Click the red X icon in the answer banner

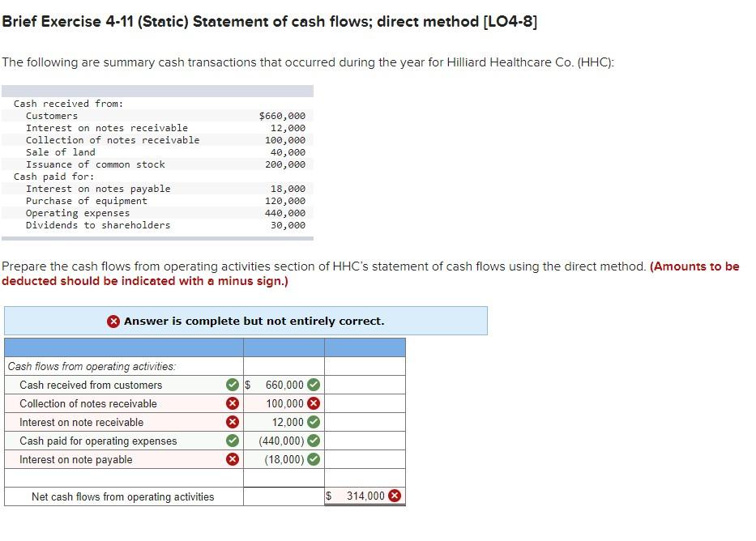(x=113, y=321)
